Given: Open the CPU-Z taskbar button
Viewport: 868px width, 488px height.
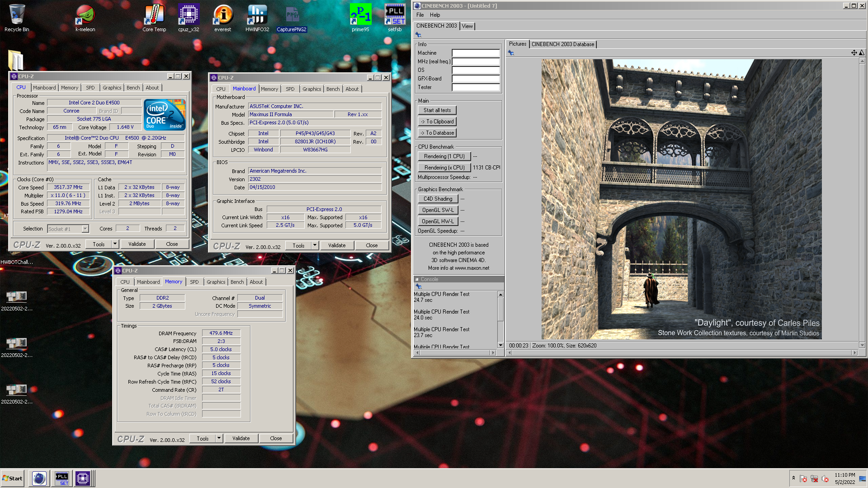Looking at the screenshot, I should [83, 478].
